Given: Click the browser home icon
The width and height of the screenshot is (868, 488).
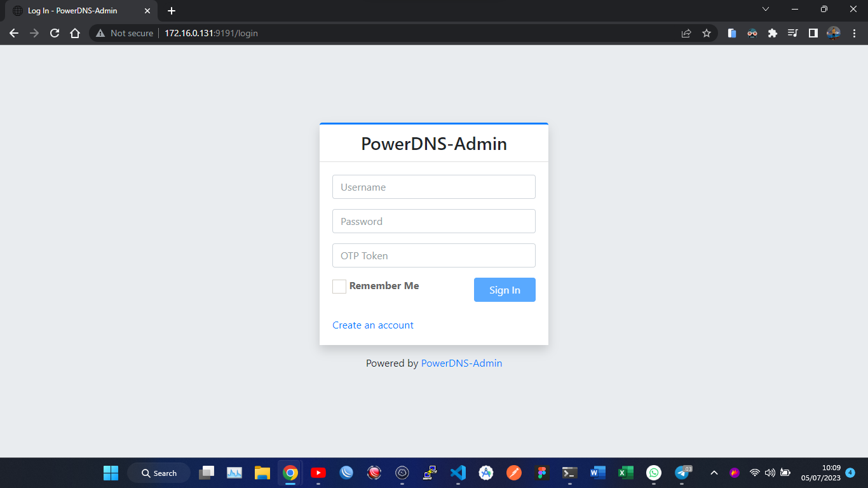Looking at the screenshot, I should (x=75, y=33).
